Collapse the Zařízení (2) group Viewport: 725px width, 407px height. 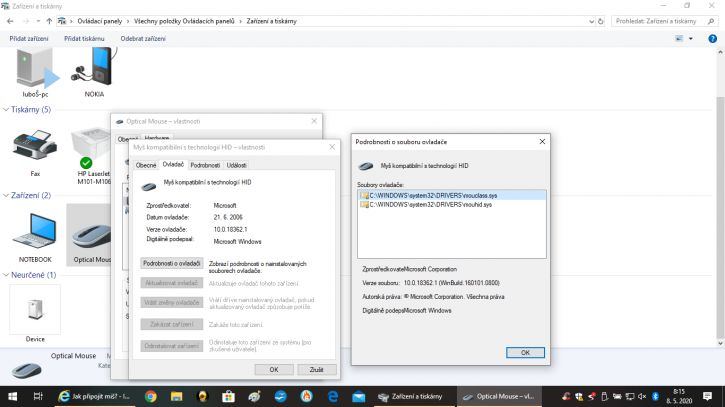[6, 196]
